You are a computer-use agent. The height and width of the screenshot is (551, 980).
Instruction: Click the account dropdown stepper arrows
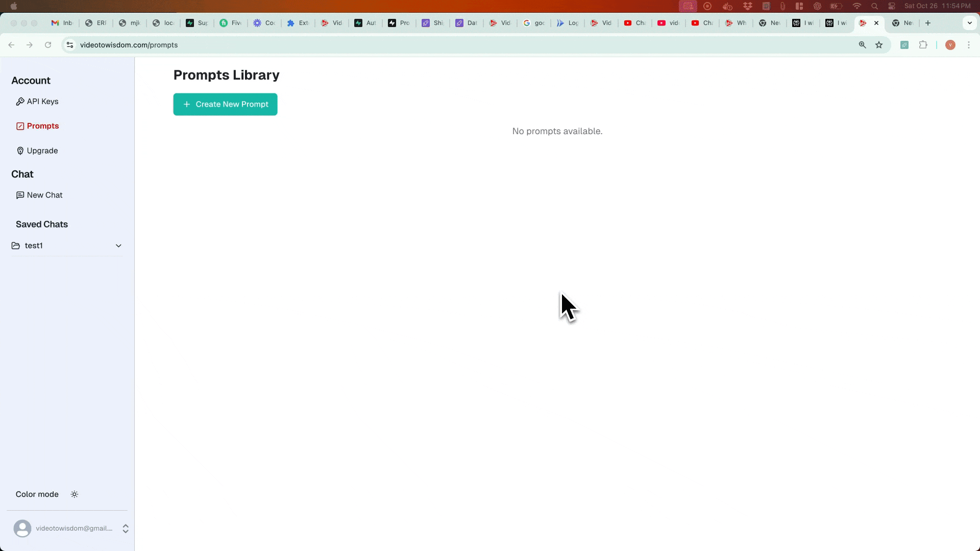(x=125, y=528)
